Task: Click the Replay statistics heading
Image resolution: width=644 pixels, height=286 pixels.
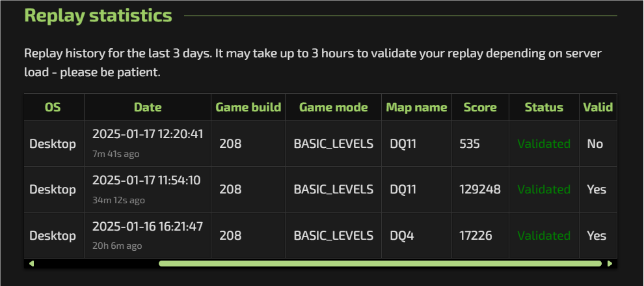Action: pos(98,15)
